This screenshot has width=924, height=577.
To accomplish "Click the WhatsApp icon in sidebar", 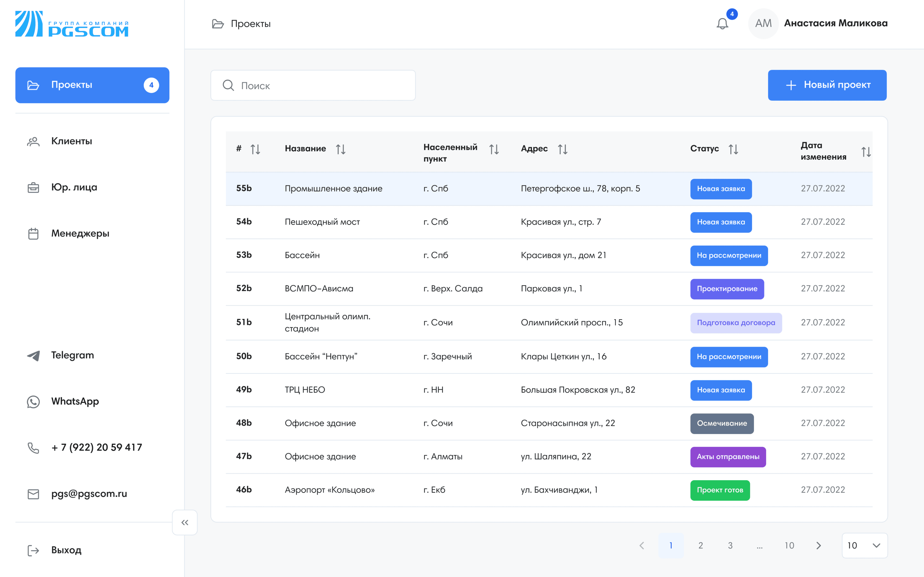I will pyautogui.click(x=33, y=401).
